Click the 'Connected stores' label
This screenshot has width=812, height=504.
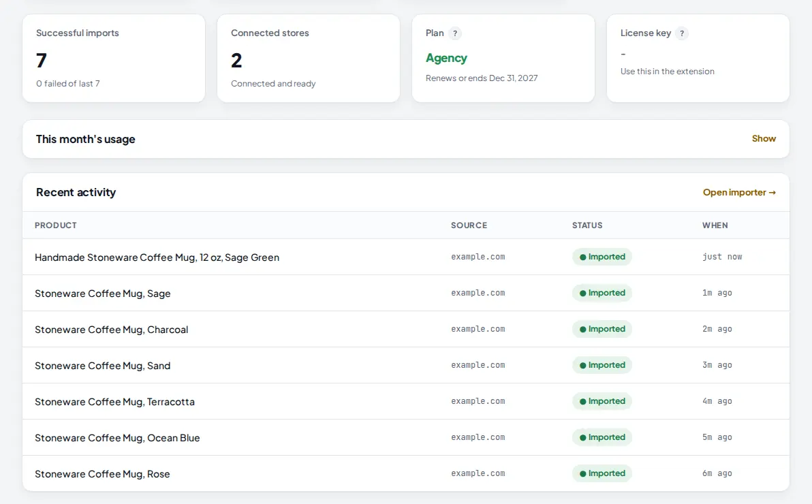pos(270,33)
